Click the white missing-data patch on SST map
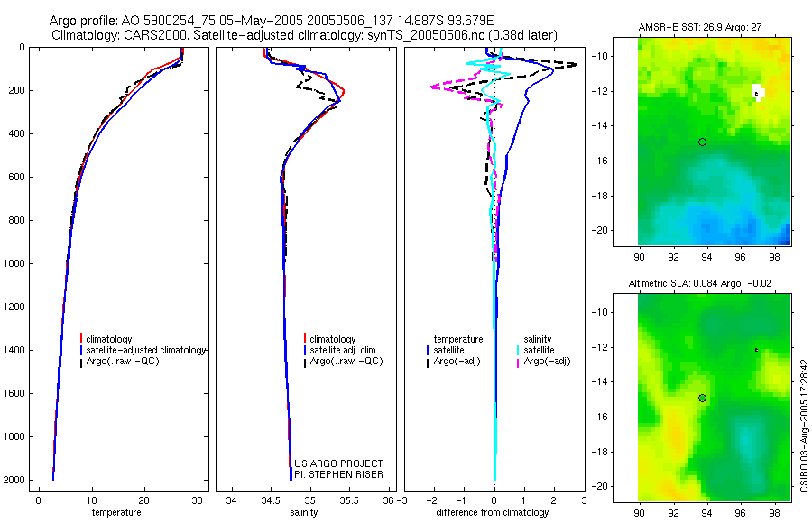The image size is (812, 523). tap(758, 92)
